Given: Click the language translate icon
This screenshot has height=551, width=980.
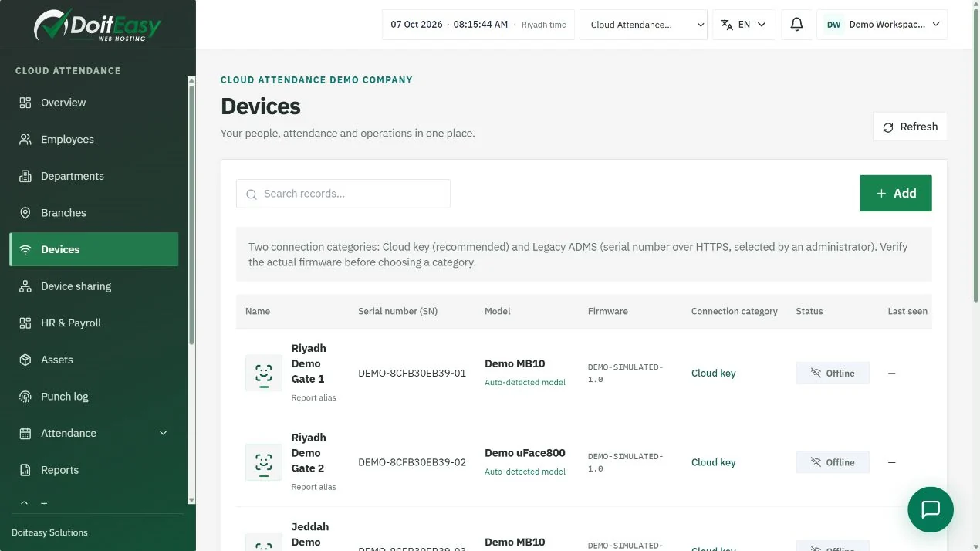Looking at the screenshot, I should (727, 25).
